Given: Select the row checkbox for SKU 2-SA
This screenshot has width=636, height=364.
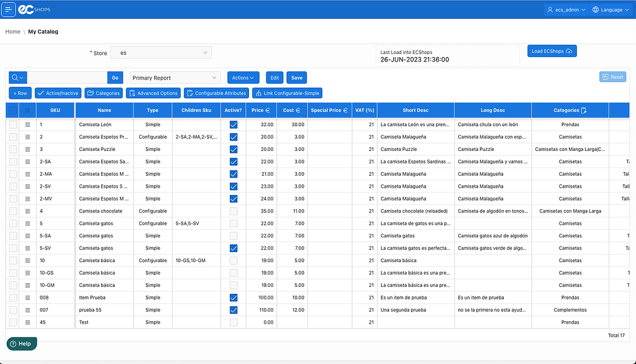Looking at the screenshot, I should tap(13, 162).
